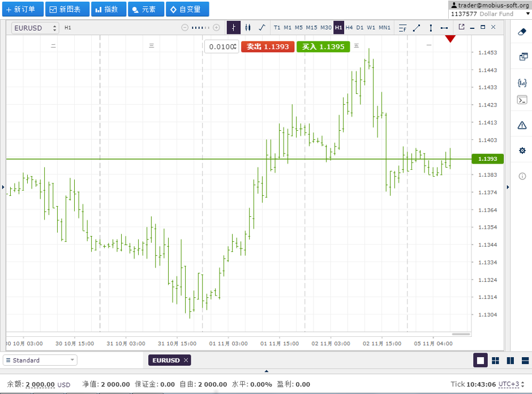Select the Fibonacci levels drawing tool

pyautogui.click(x=403, y=28)
